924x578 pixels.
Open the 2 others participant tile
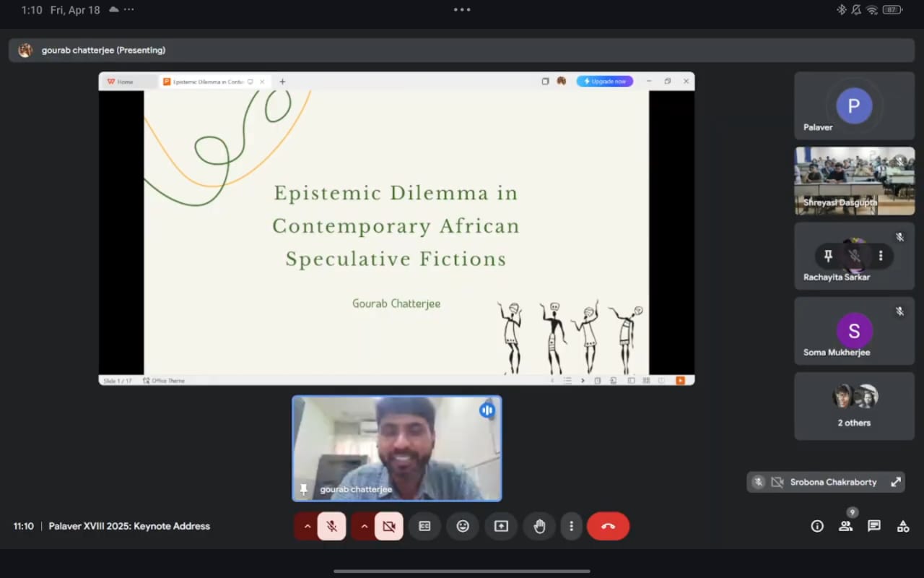[x=854, y=405]
